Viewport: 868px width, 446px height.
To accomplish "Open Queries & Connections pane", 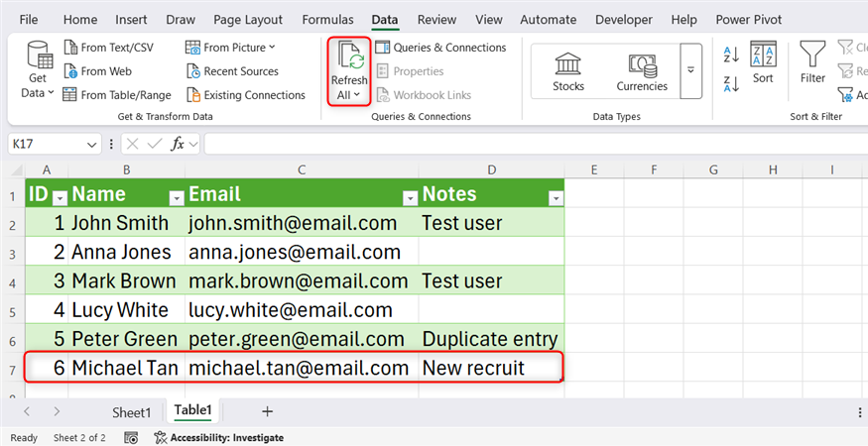I will pyautogui.click(x=440, y=48).
